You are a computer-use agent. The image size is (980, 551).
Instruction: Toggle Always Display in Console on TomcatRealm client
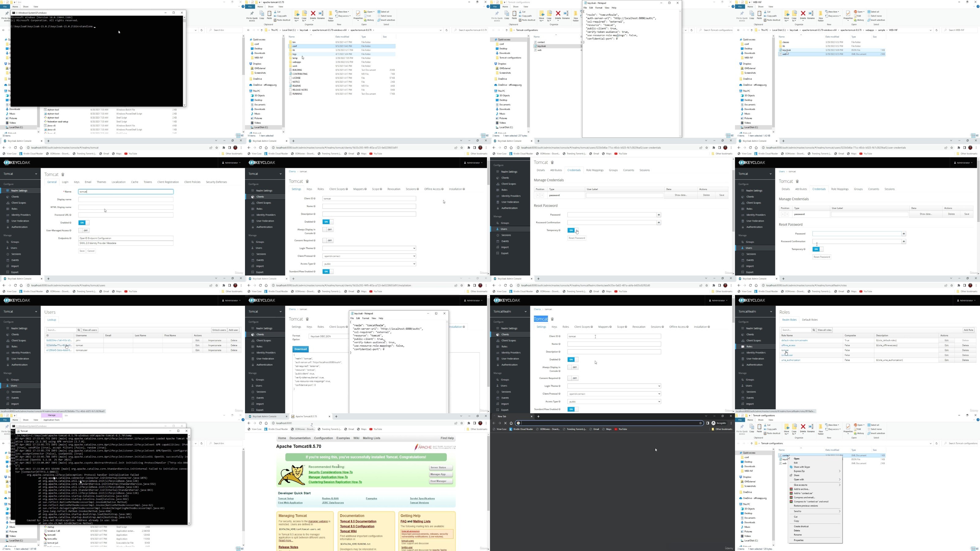(x=573, y=367)
